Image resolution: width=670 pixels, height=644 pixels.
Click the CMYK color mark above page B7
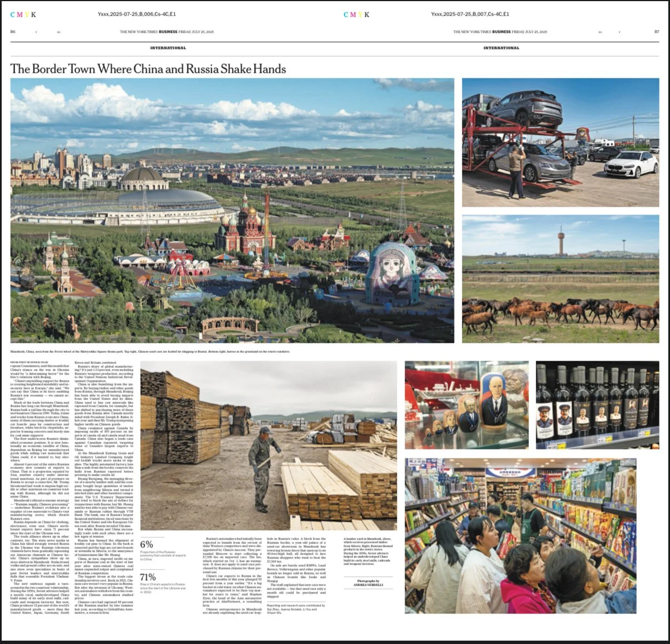point(357,14)
